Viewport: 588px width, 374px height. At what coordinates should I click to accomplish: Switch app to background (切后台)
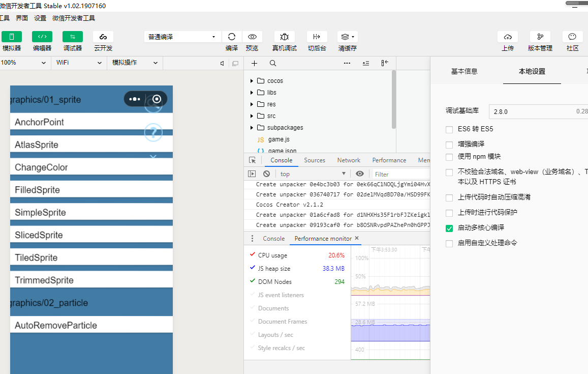[317, 37]
